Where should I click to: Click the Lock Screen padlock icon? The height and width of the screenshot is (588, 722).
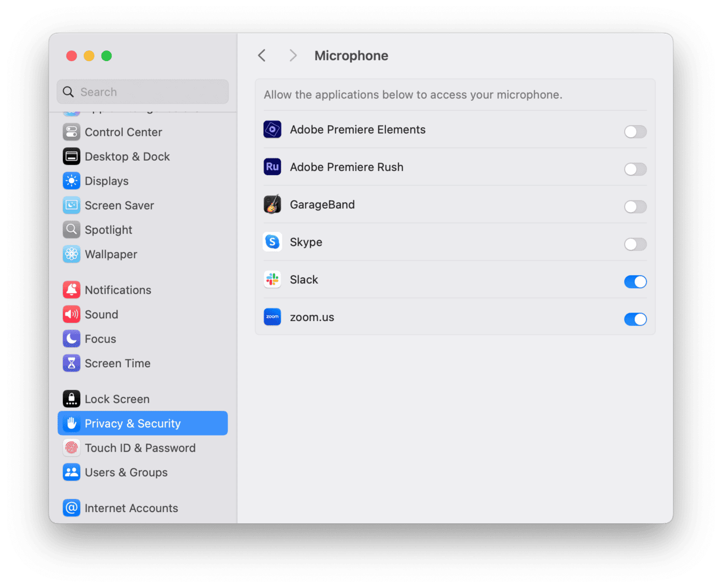[71, 399]
